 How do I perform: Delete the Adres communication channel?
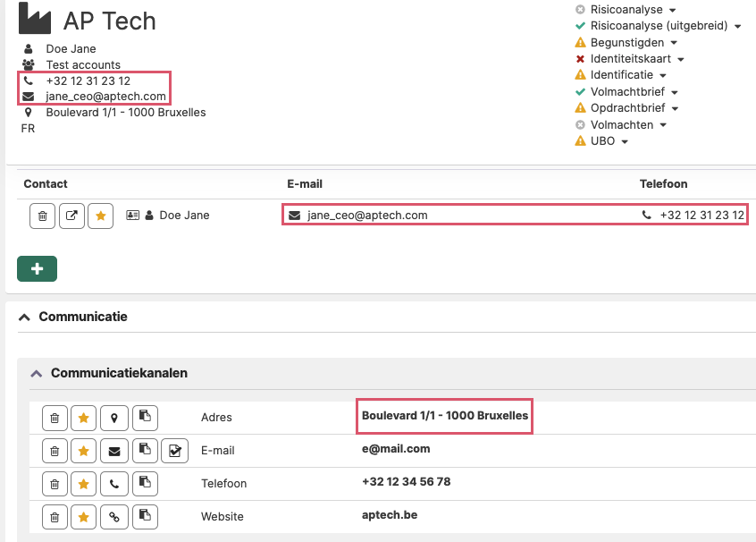[x=55, y=418]
